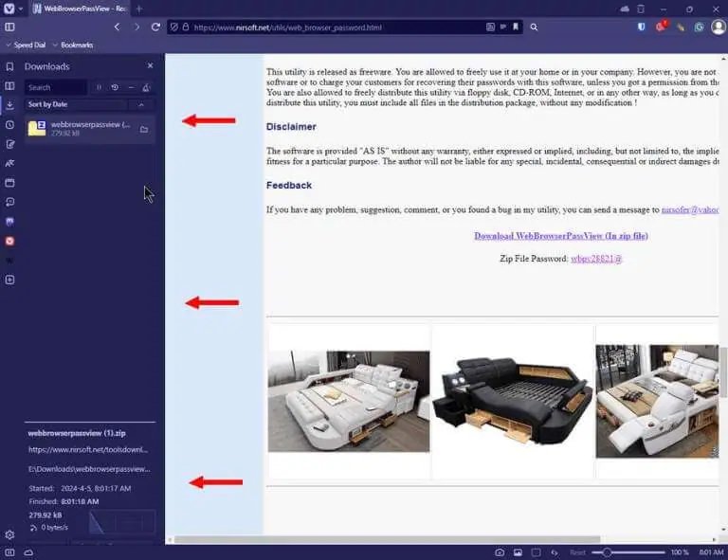Open the red Vivaldi web panel icon
This screenshot has width=728, height=560.
(9, 241)
